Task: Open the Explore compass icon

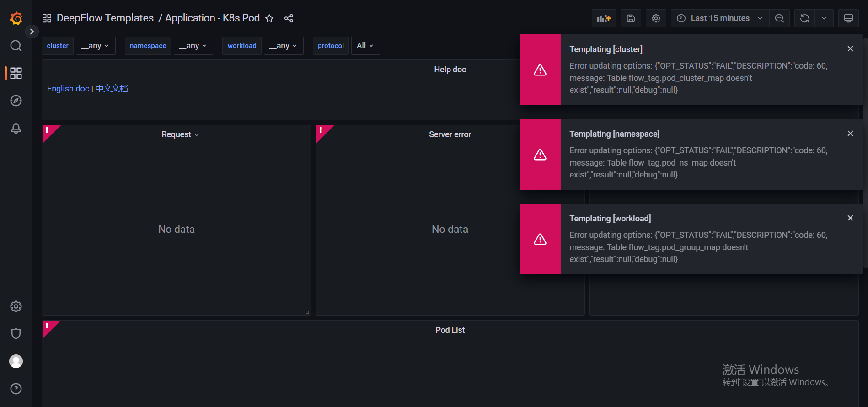Action: click(x=16, y=101)
